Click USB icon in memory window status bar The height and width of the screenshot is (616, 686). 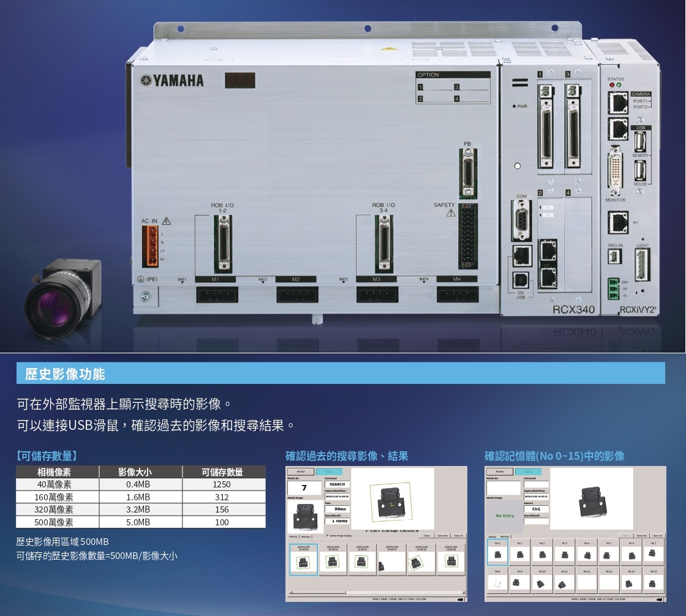coord(659,599)
